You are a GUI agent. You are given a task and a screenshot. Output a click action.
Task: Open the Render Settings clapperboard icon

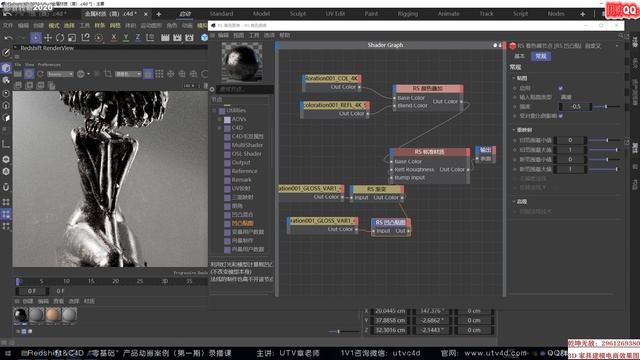189,38
